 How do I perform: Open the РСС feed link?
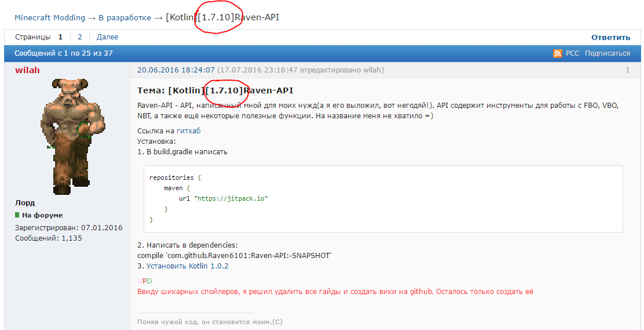[x=573, y=53]
